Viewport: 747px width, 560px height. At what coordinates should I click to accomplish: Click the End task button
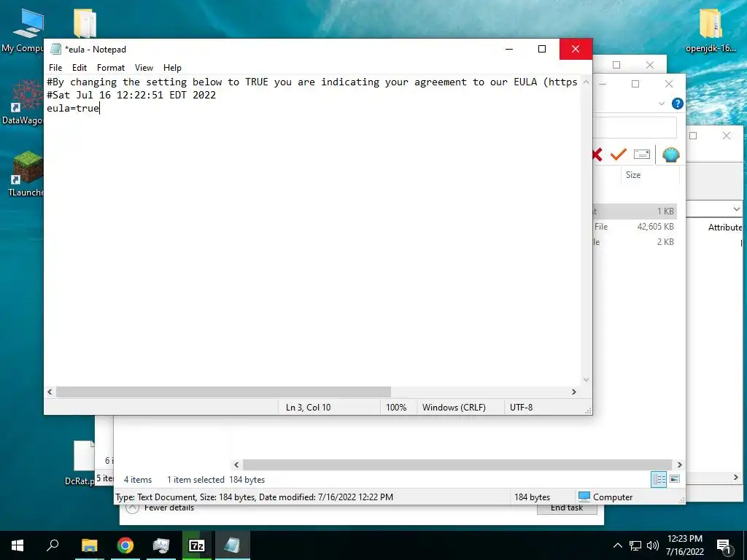coord(566,508)
